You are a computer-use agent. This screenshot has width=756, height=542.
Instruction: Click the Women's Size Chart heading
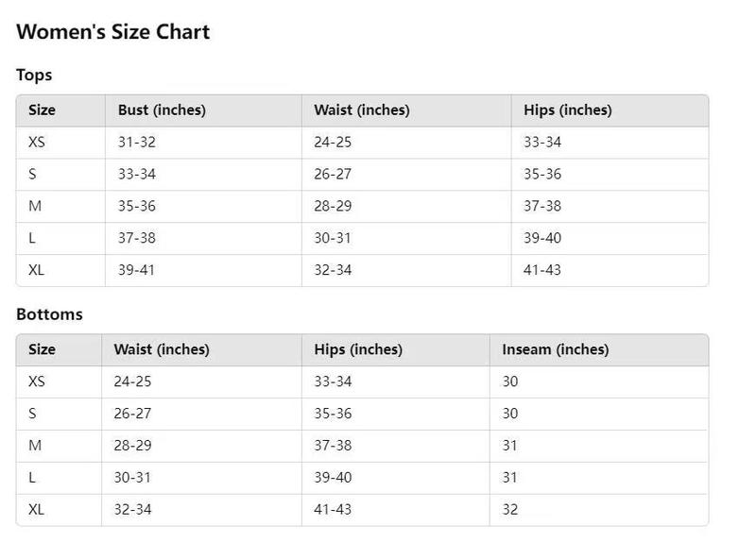(x=112, y=32)
